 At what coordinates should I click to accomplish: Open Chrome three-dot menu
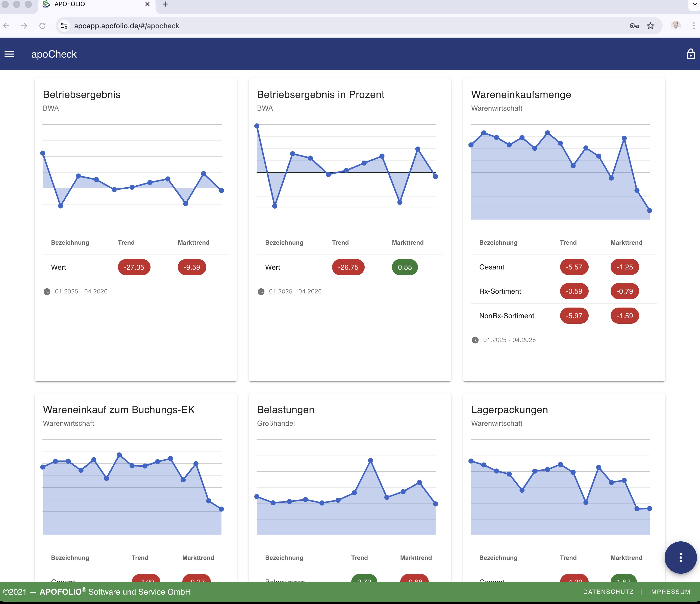pyautogui.click(x=694, y=26)
